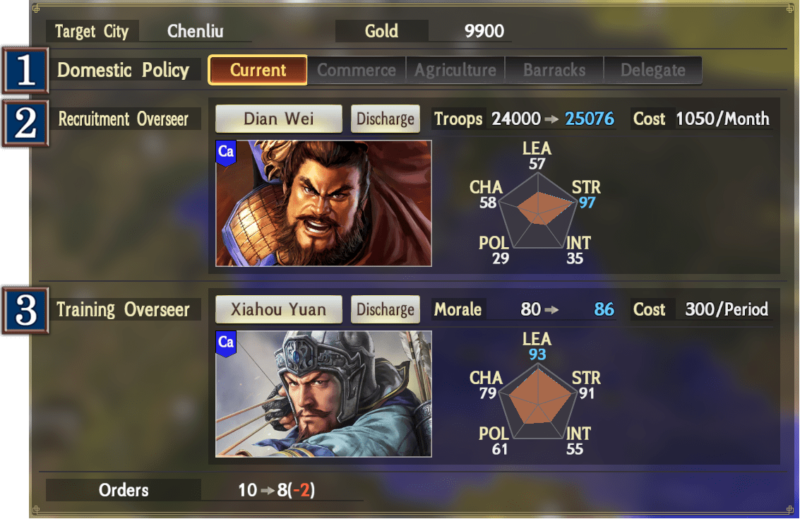The height and width of the screenshot is (519, 812).
Task: Select the Delegate policy tab
Action: [x=653, y=70]
